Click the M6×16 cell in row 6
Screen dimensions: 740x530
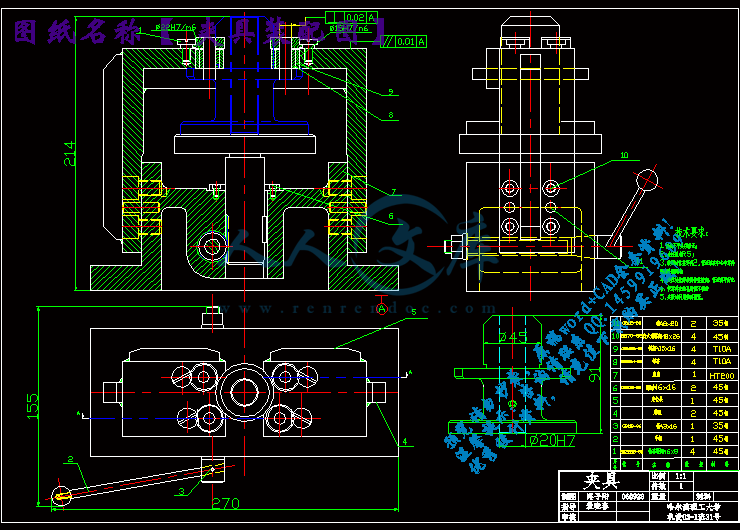click(x=661, y=387)
